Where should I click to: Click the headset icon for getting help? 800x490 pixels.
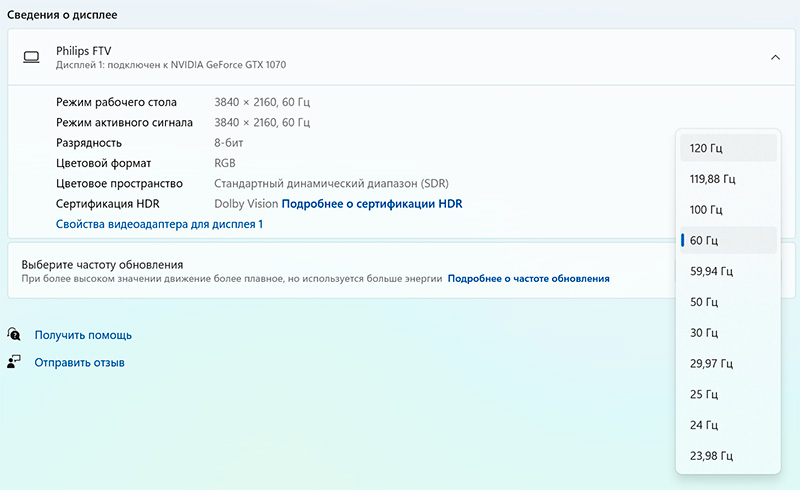pyautogui.click(x=14, y=335)
